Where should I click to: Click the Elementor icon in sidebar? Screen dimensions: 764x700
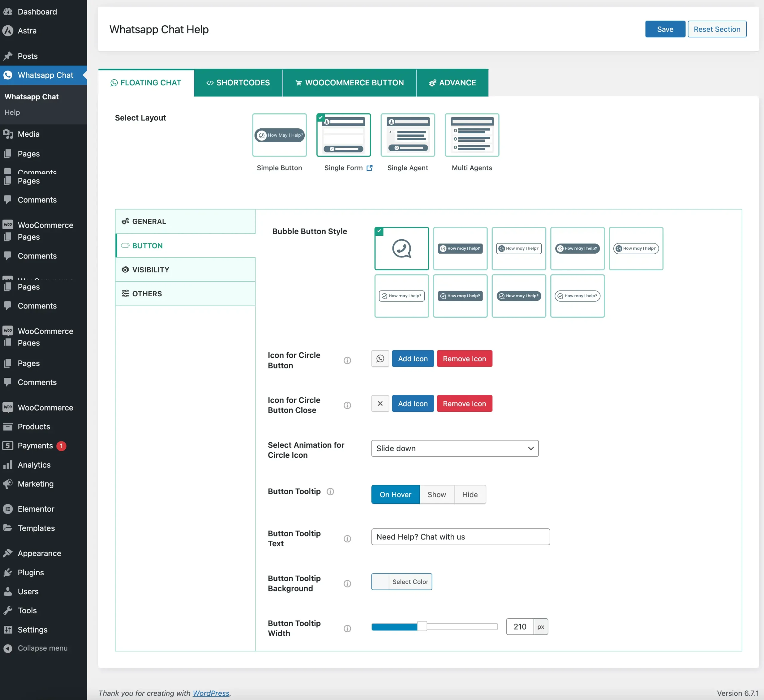[7, 509]
